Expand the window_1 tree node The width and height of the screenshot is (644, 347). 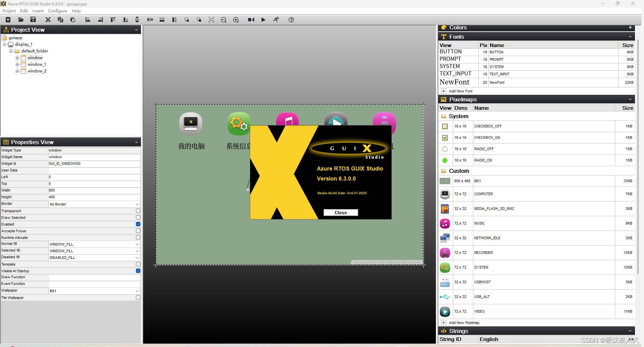(17, 64)
